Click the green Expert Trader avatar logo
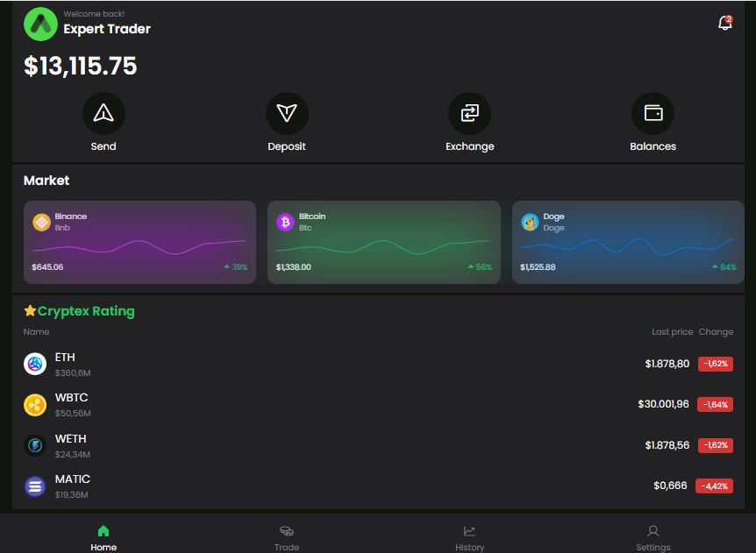 [40, 25]
